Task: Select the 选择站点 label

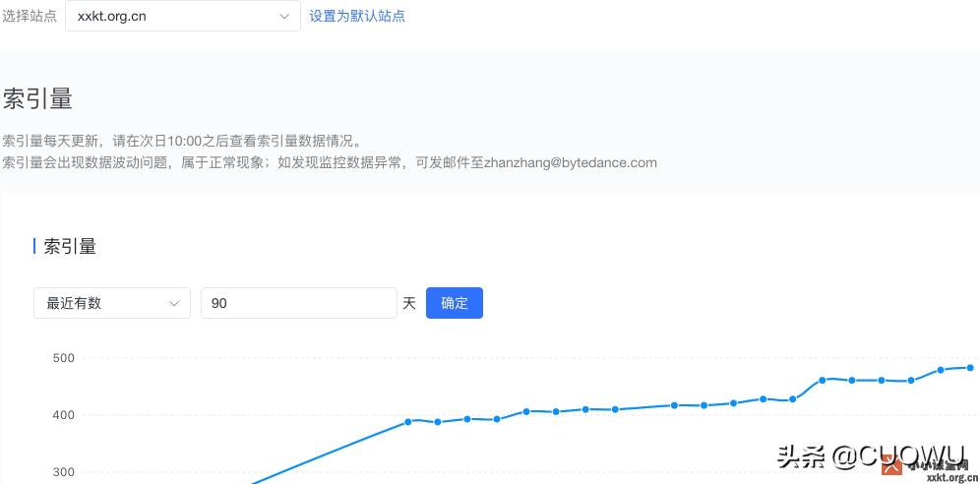Action: pos(30,17)
